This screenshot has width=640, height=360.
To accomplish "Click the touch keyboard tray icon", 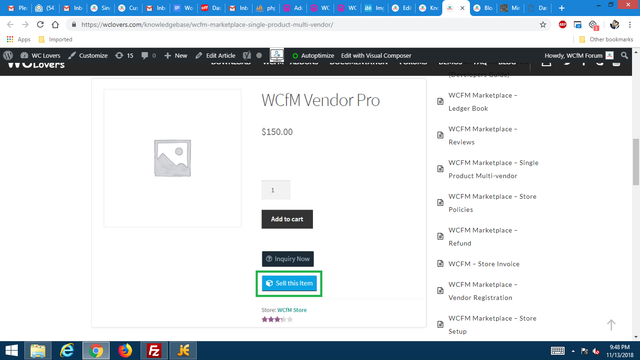I will click(558, 351).
